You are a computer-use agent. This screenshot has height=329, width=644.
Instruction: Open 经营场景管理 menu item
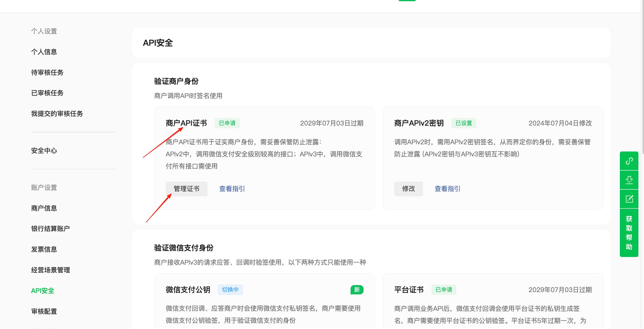pyautogui.click(x=51, y=270)
